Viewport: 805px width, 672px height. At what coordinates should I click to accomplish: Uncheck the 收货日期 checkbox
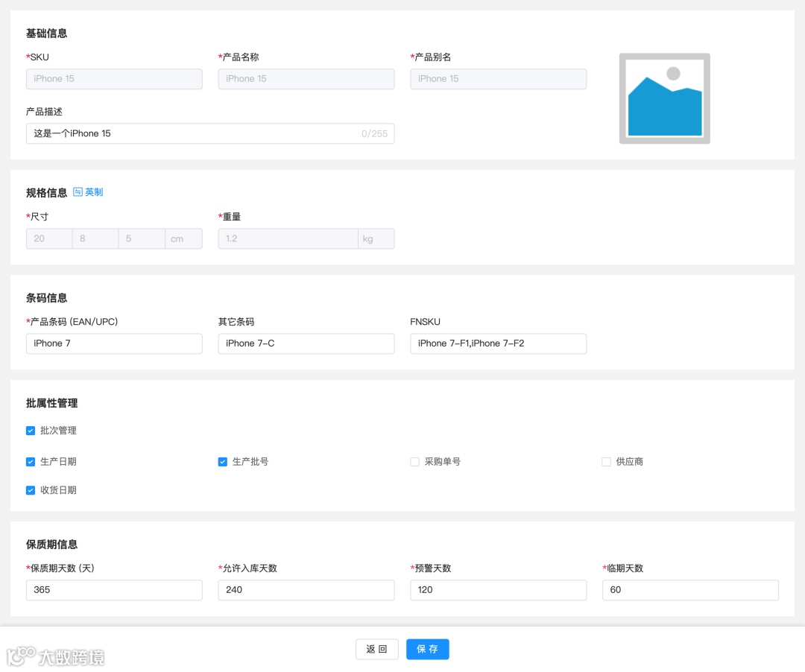pos(31,490)
